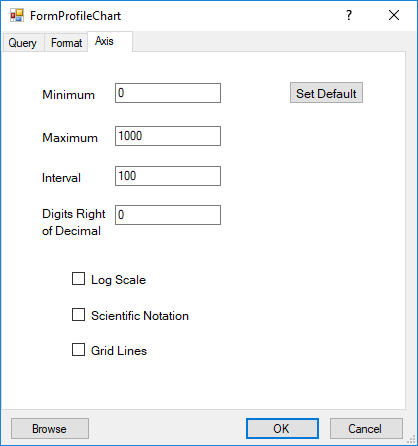418x446 pixels.
Task: Toggle the Scientific Notation checkbox
Action: click(x=78, y=314)
